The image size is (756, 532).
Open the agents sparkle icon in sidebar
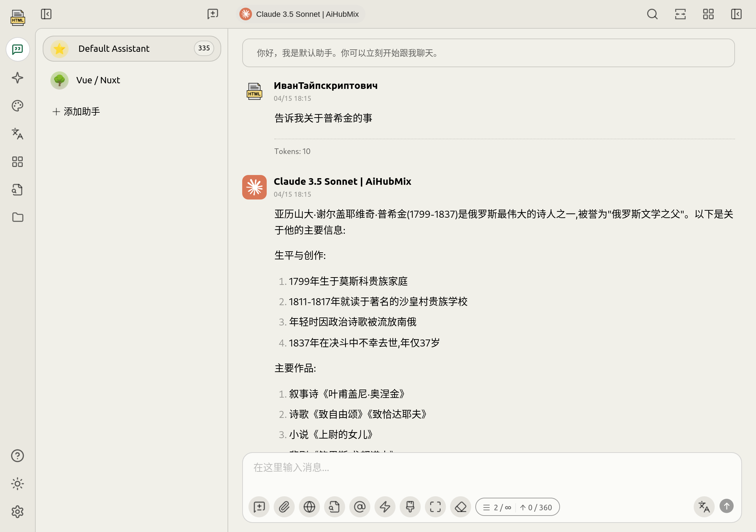[x=17, y=78]
